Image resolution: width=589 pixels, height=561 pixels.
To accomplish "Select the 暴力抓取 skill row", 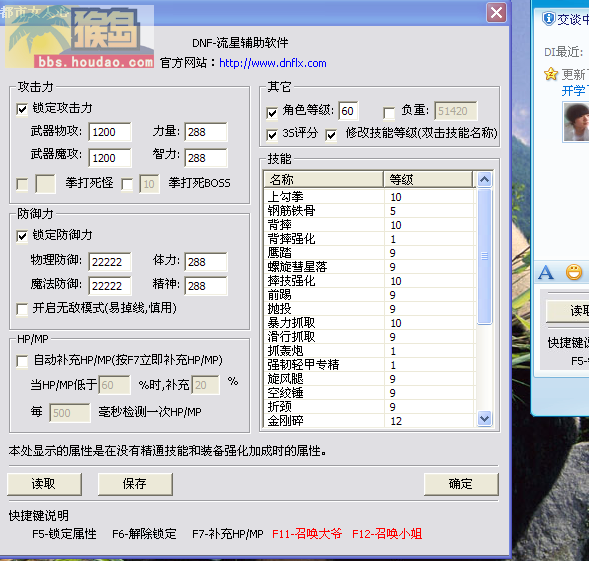I will 370,323.
